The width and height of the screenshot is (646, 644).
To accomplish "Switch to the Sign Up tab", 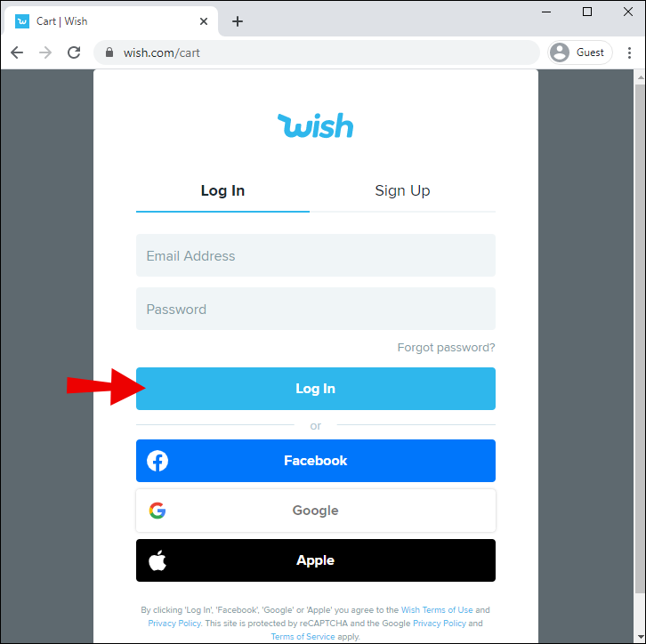I will 402,190.
